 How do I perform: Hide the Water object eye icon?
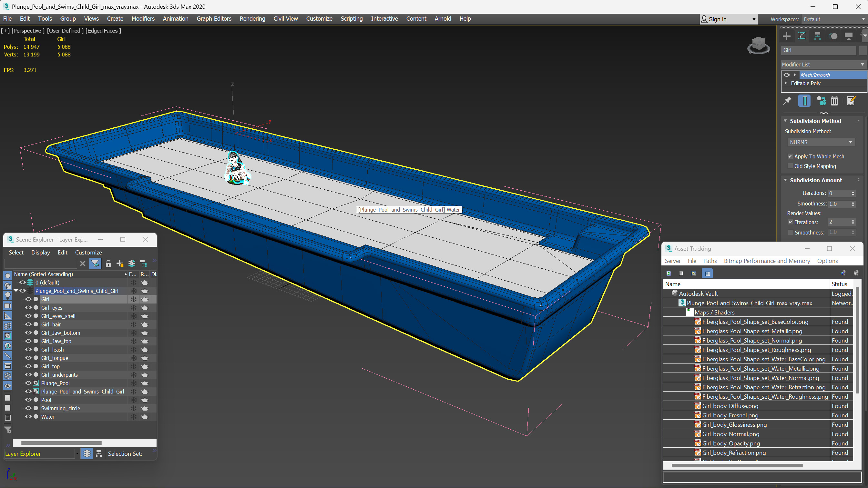[28, 417]
